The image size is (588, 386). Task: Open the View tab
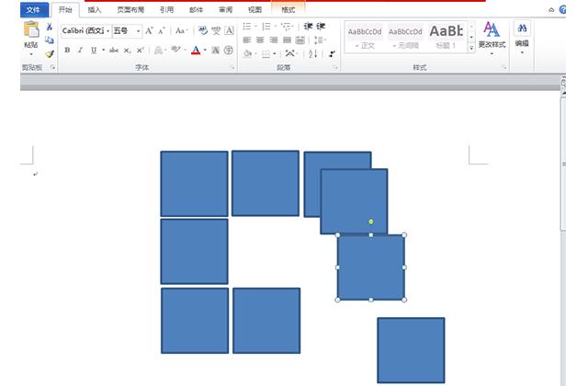pos(254,10)
